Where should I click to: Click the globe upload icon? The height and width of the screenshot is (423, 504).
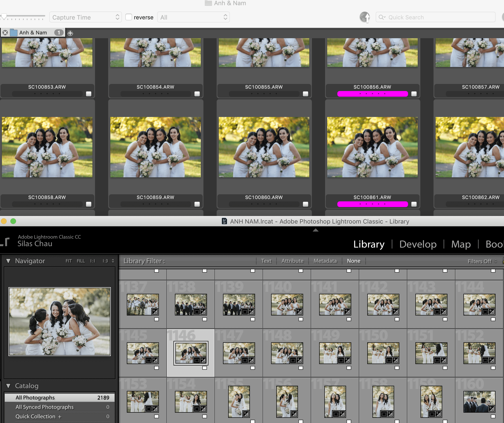(x=364, y=17)
